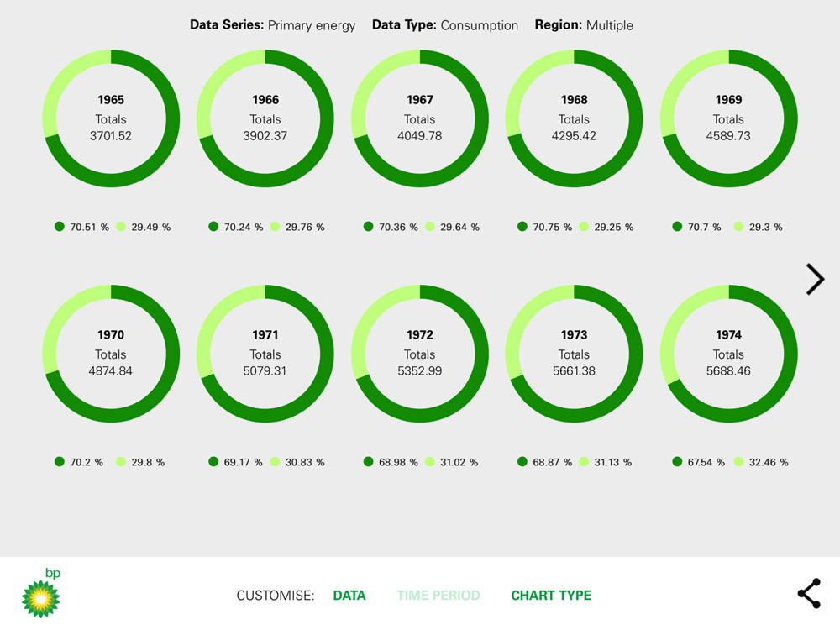Click dark green 70.51 % legend dot
This screenshot has height=630, width=840.
[59, 227]
